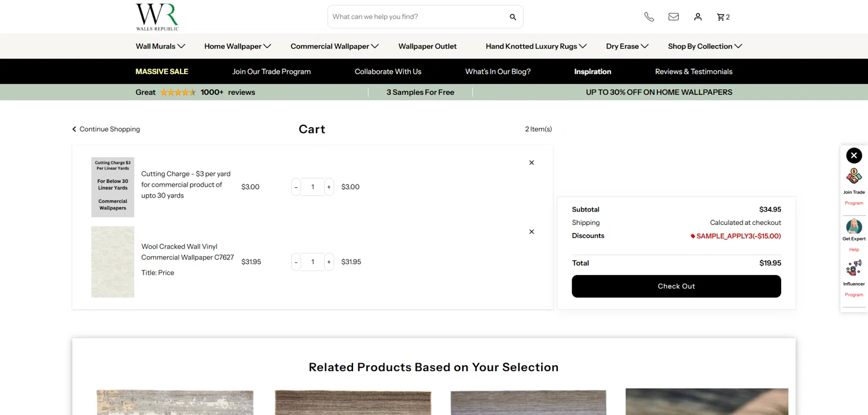Click the Check Out button
The image size is (868, 415).
[676, 286]
